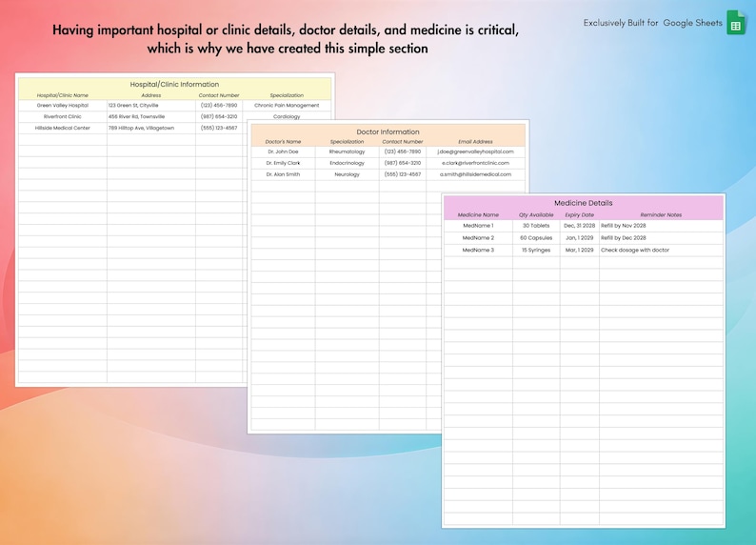Select the 'MedName 3' cell
This screenshot has width=756, height=545.
478,250
